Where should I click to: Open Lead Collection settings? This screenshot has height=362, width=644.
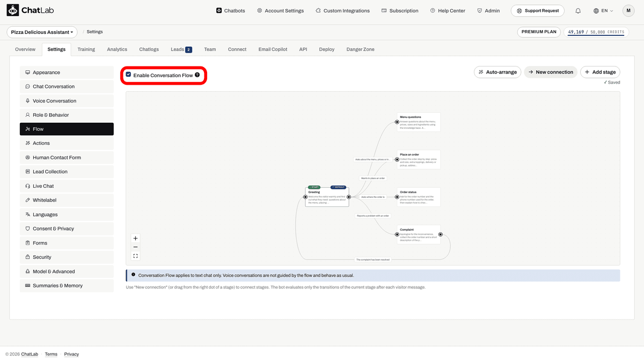(x=67, y=172)
